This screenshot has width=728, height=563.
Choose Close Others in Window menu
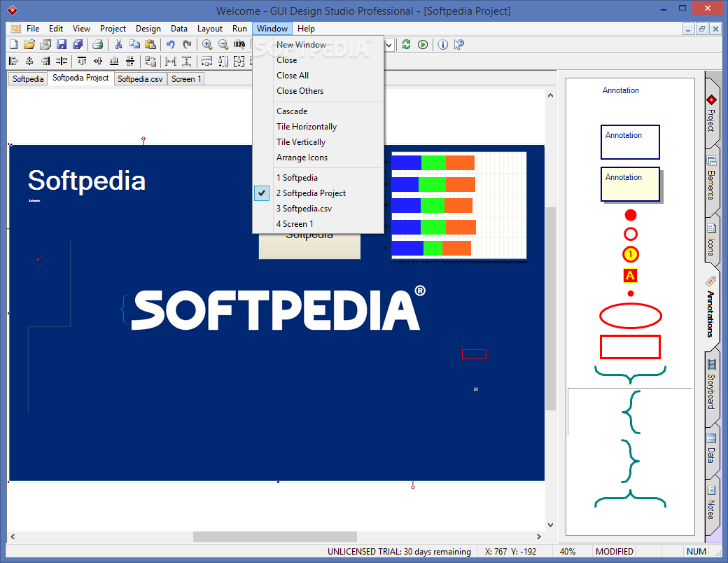(x=318, y=90)
